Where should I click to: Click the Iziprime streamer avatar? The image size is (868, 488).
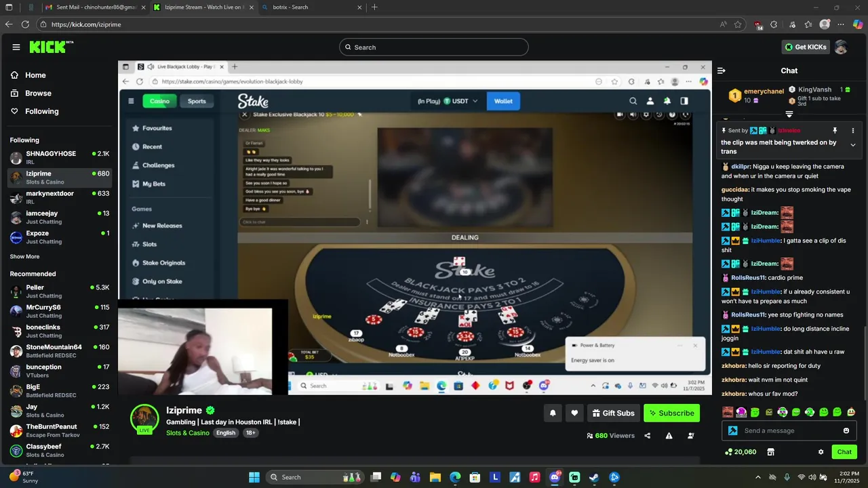pyautogui.click(x=144, y=419)
